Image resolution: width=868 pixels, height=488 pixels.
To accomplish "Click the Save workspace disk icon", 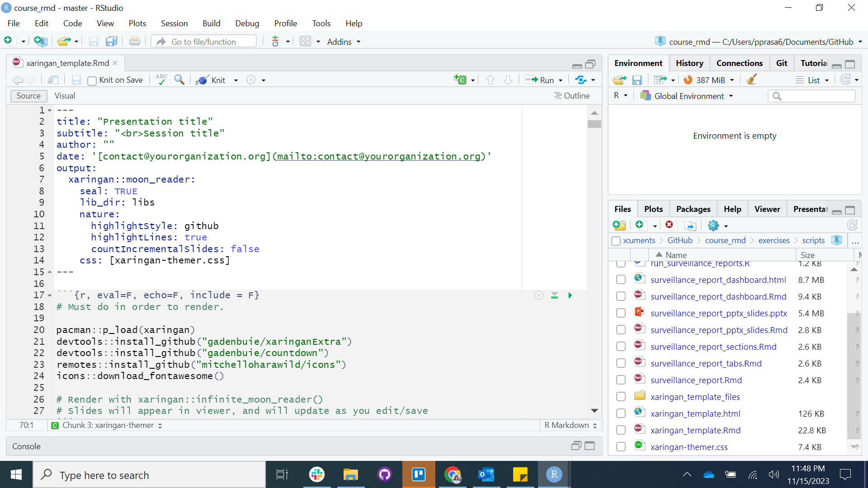I will click(x=637, y=80).
